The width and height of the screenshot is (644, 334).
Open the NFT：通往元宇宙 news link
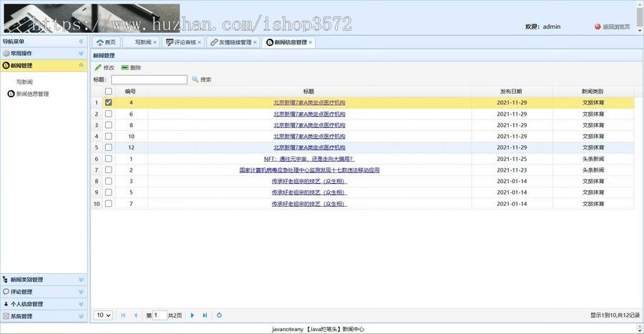click(309, 159)
